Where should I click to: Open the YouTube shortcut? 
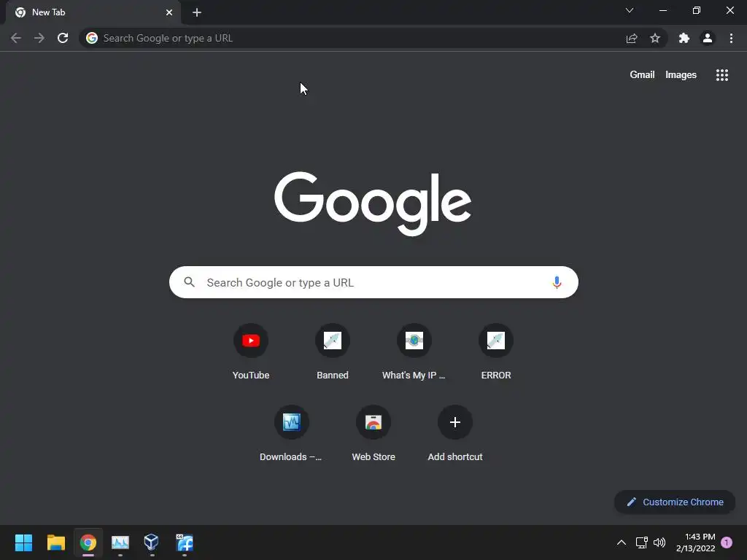click(251, 351)
